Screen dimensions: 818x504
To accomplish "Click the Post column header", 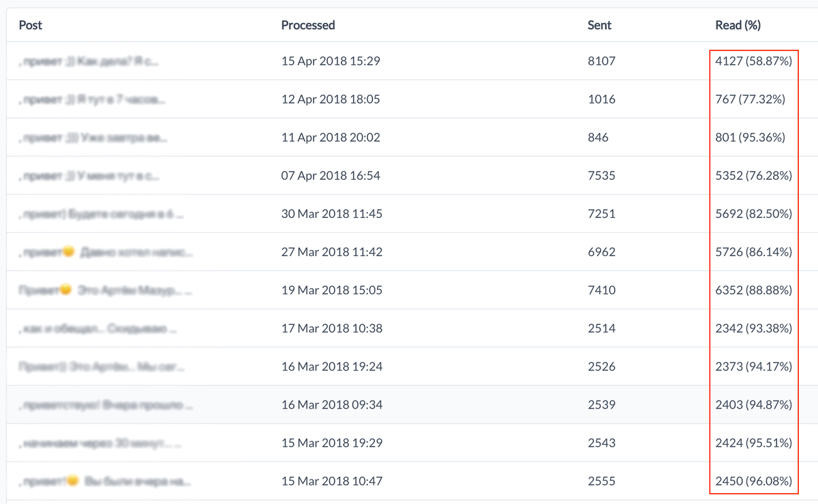I will pyautogui.click(x=31, y=25).
